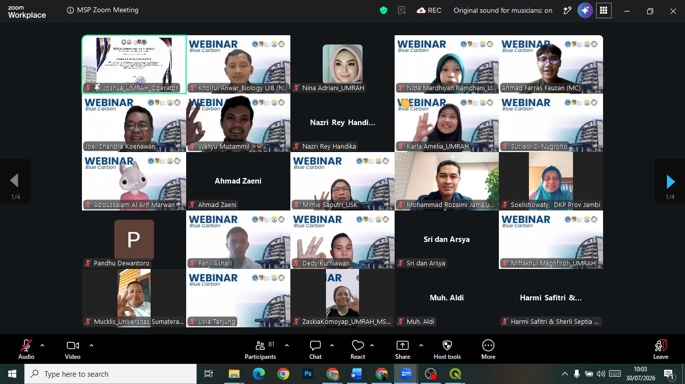Screen dimensions: 685x384
Task: Go to next gallery page arrow
Action: pos(670,181)
